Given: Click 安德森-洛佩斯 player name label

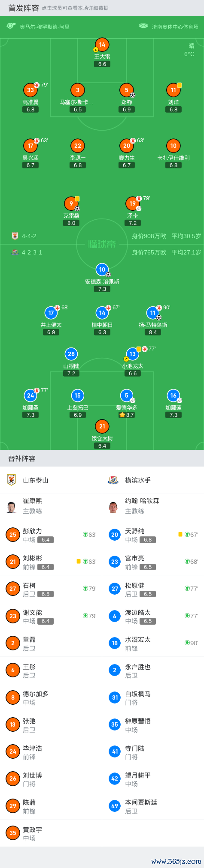Looking at the screenshot, I should tap(102, 281).
